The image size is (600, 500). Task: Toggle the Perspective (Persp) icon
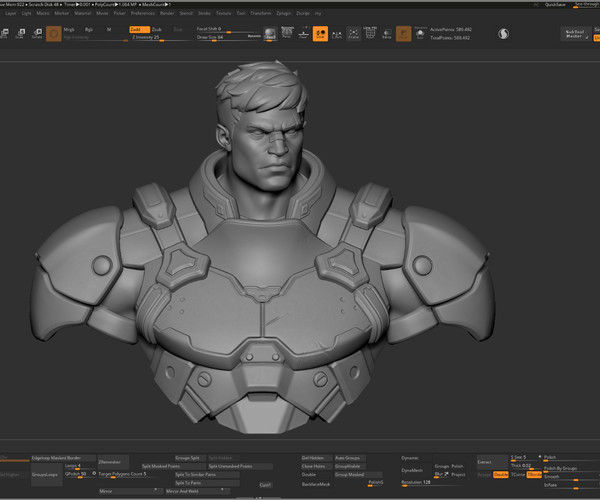point(287,33)
